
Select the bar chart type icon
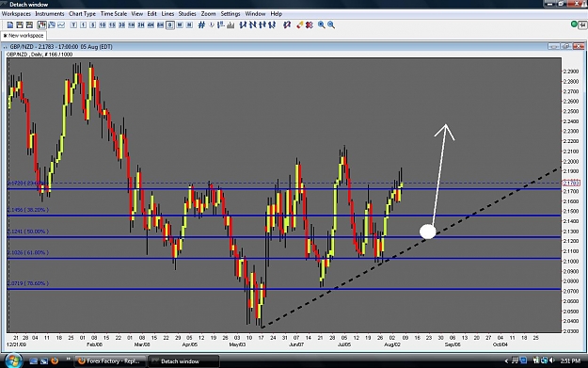click(x=52, y=25)
